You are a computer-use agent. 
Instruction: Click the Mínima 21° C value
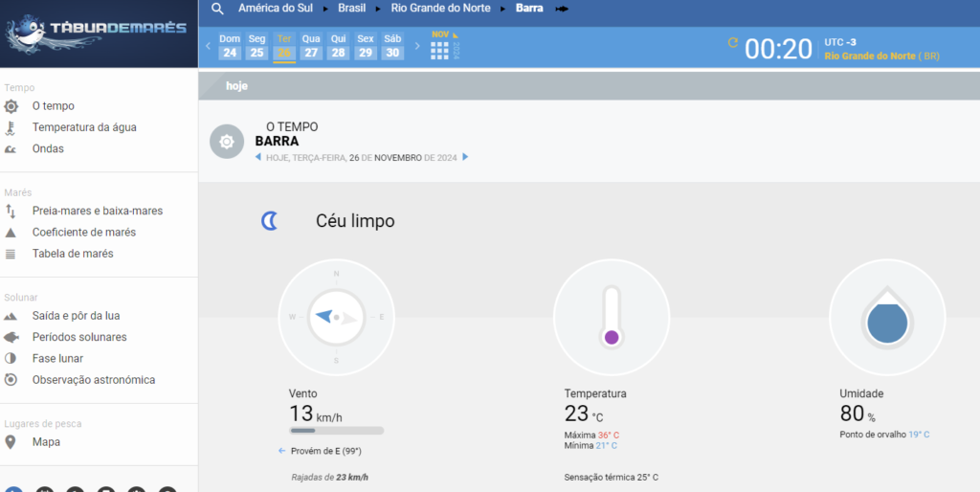click(590, 446)
